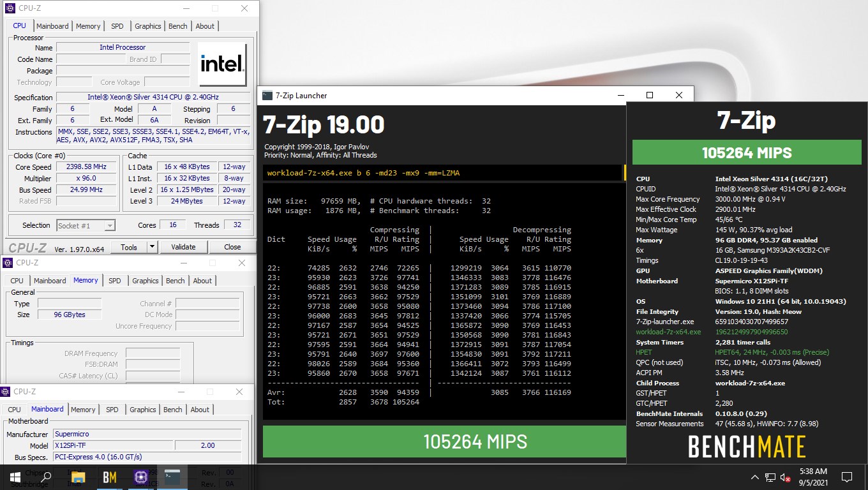868x490 pixels.
Task: Select Graphics tab in the CPU-Z Memory window
Action: pyautogui.click(x=146, y=281)
